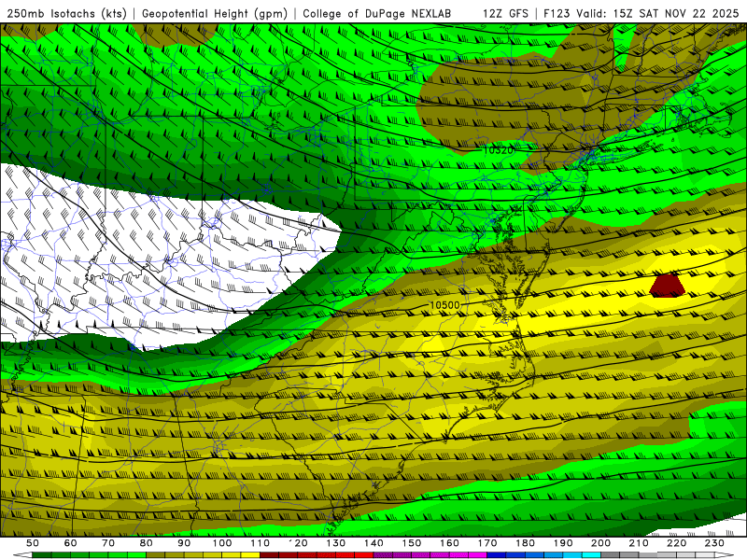Viewport: 747px width, 560px height.
Task: Click the 'College of DuPage NEXLAB' label
Action: 377,14
